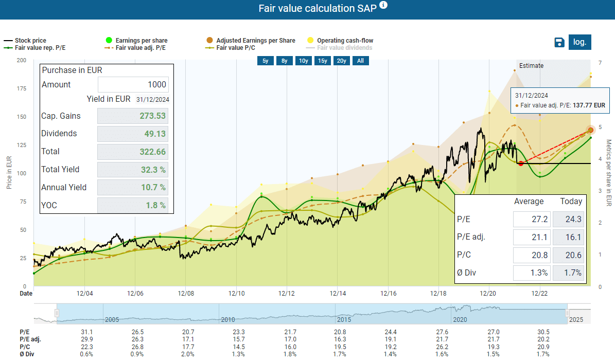
Task: Click the Annual Yield value 10.7 %
Action: point(133,187)
